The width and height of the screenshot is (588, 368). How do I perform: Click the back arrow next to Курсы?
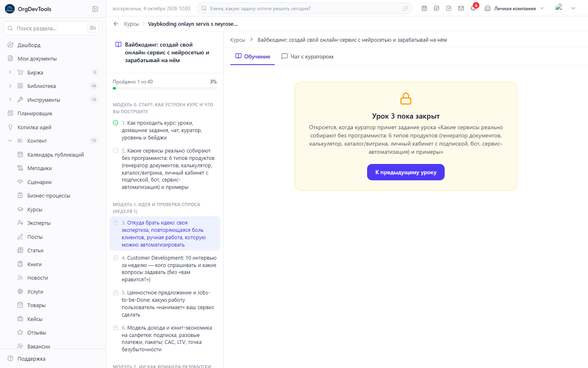(x=116, y=24)
